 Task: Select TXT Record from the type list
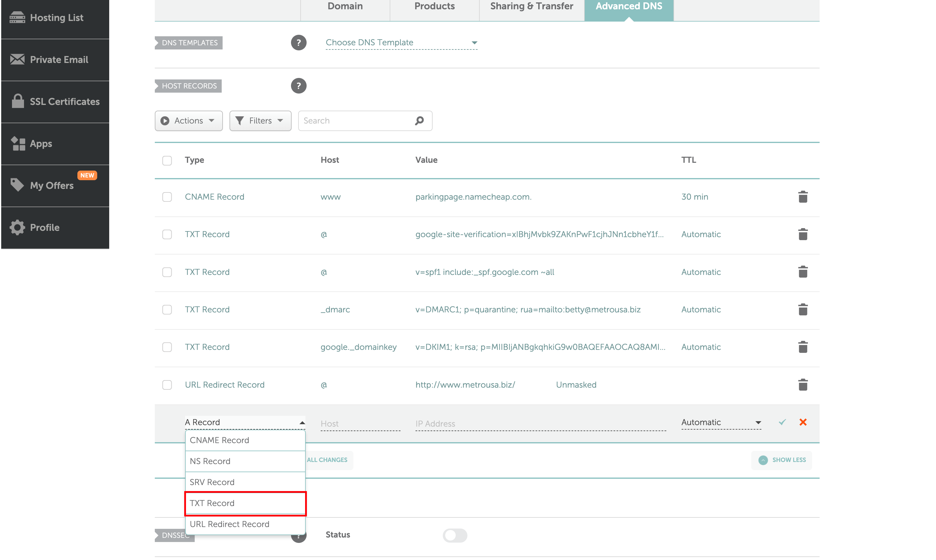click(245, 503)
